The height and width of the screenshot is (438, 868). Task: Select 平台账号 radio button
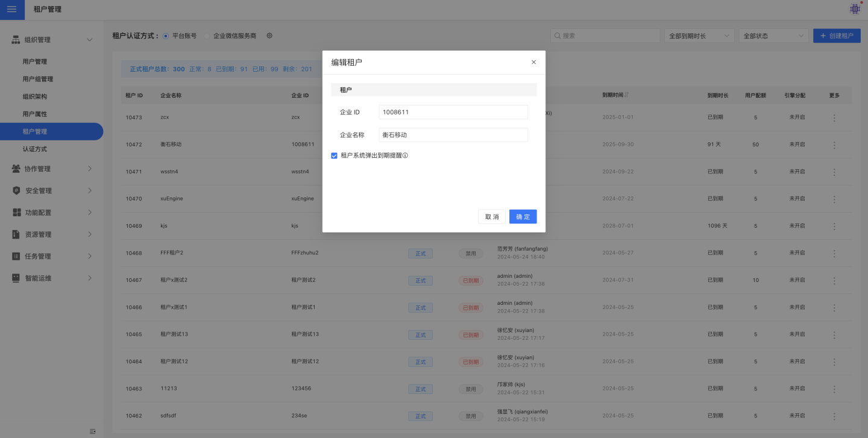point(166,36)
